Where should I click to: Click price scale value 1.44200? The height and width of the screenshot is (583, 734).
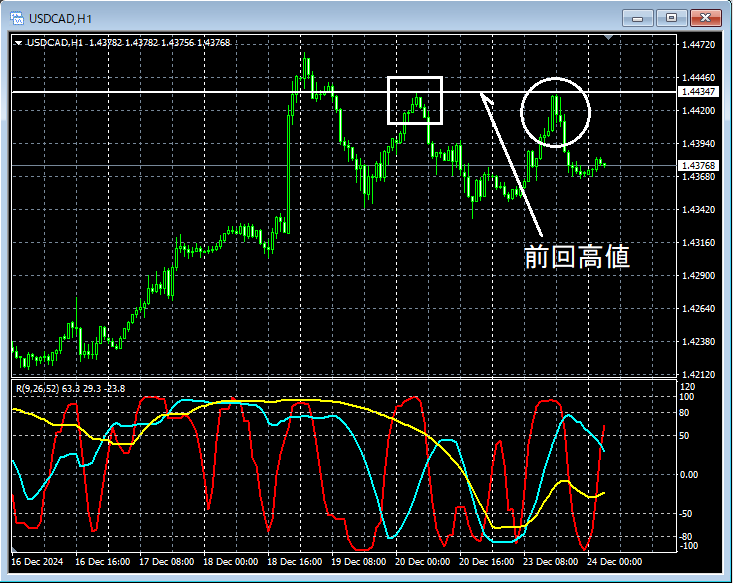(x=698, y=111)
